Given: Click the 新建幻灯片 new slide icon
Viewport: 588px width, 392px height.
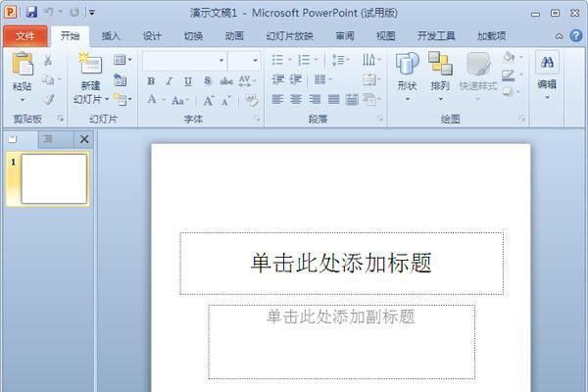Looking at the screenshot, I should click(x=90, y=63).
